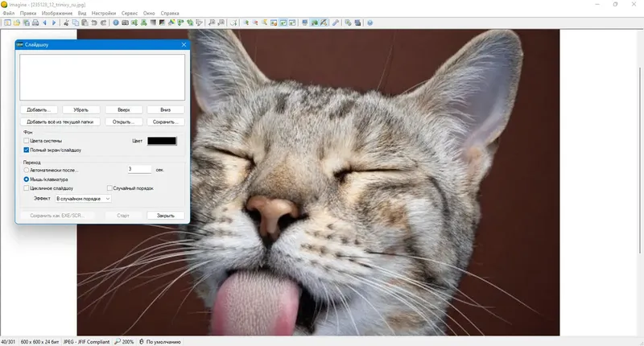Click the save diskette toolbar icon

(26, 23)
